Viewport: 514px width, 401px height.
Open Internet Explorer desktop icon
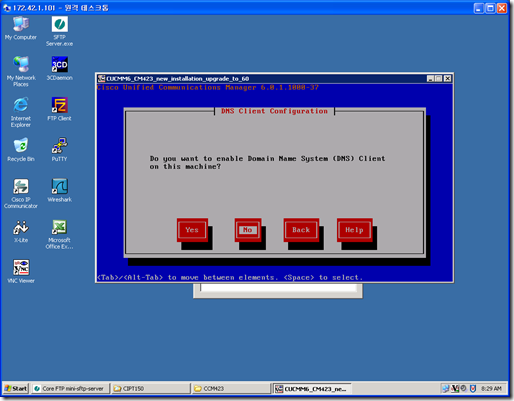(21, 112)
